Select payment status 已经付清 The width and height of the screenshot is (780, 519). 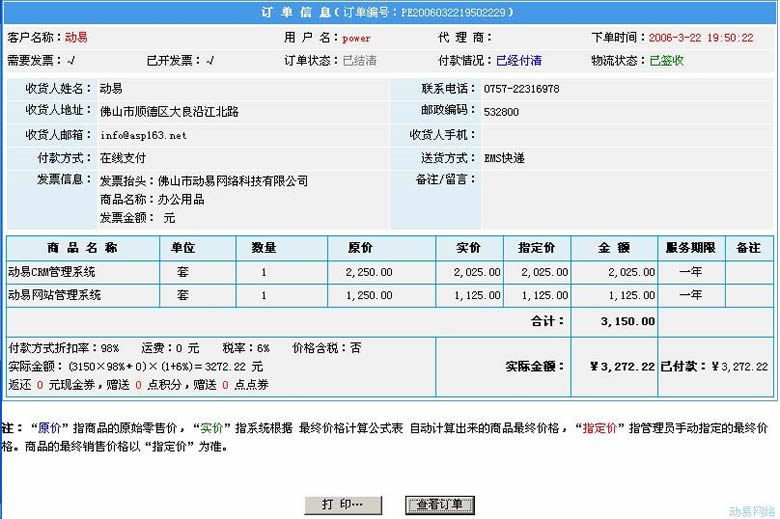coord(519,61)
